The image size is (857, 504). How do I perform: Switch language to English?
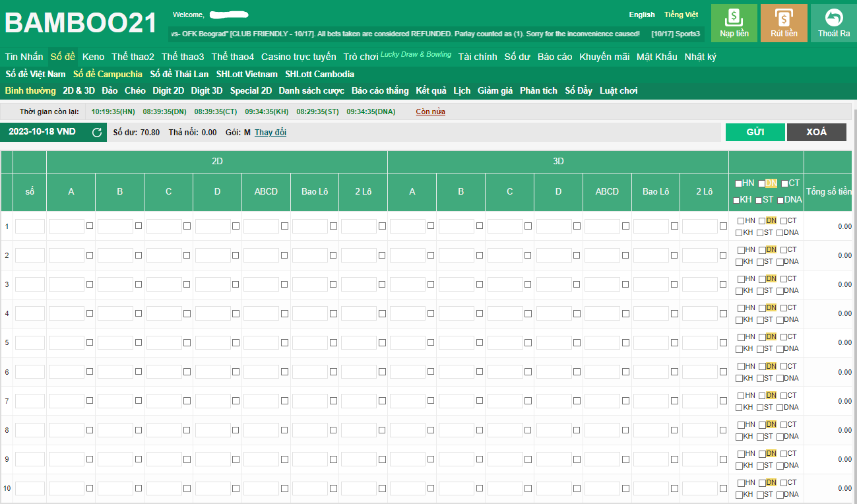tap(642, 15)
